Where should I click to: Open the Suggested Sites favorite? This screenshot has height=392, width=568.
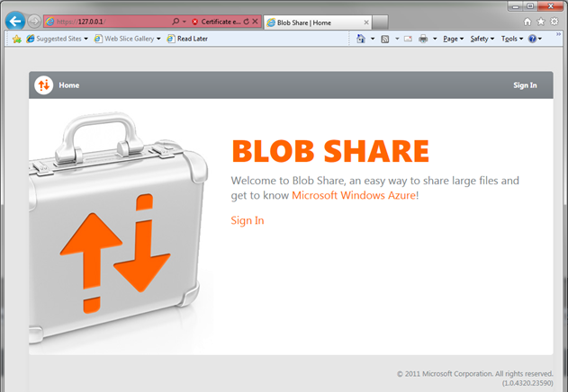point(54,39)
